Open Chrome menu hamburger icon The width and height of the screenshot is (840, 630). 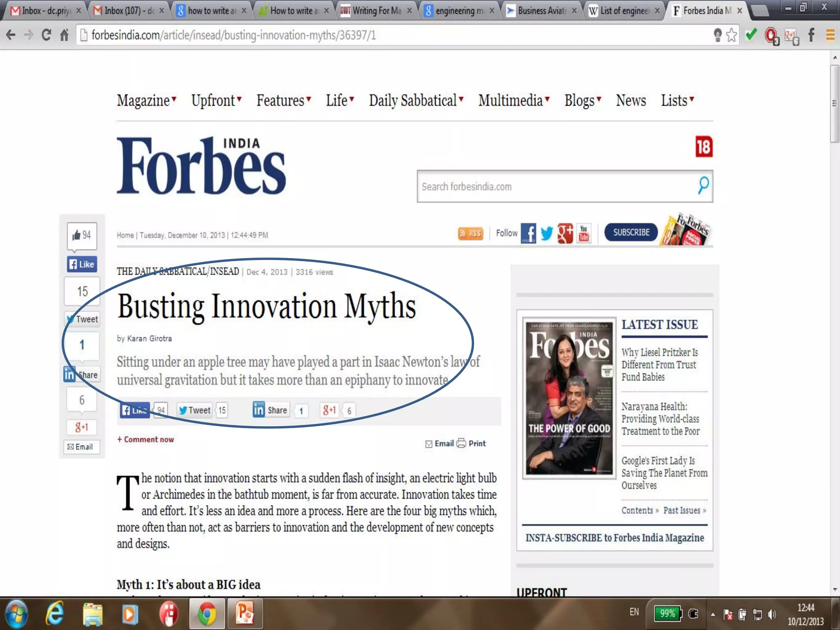[830, 35]
